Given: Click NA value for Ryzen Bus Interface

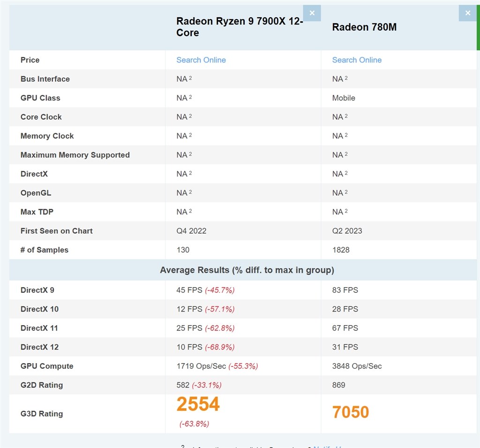Looking at the screenshot, I should (x=184, y=79).
